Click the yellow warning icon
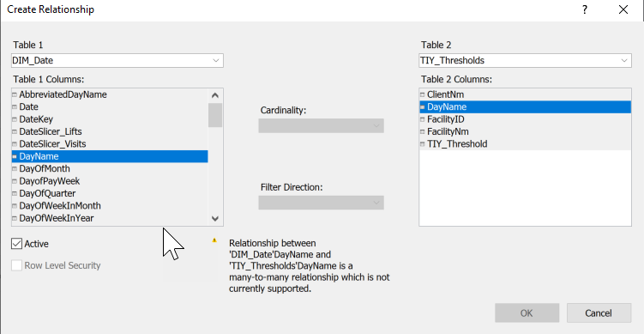 214,240
